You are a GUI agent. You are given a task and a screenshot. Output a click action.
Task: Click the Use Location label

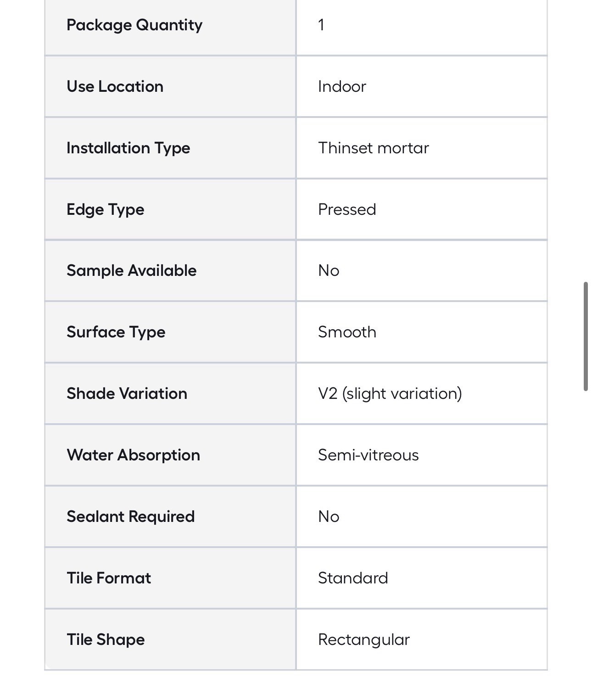click(115, 86)
